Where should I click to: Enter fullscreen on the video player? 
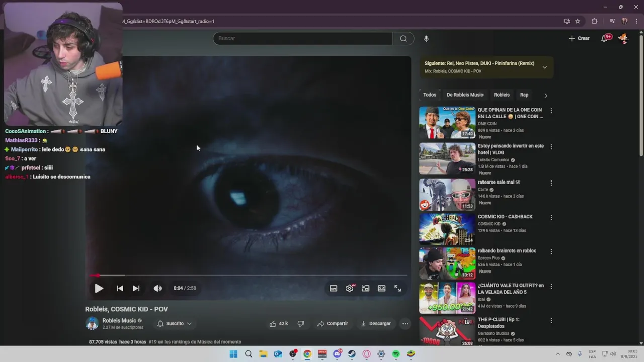tap(397, 288)
